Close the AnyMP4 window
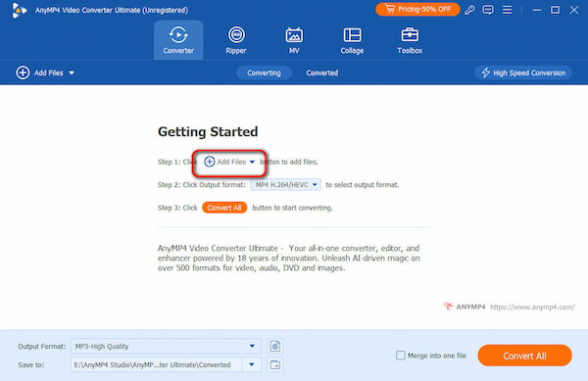The image size is (588, 381). click(573, 10)
